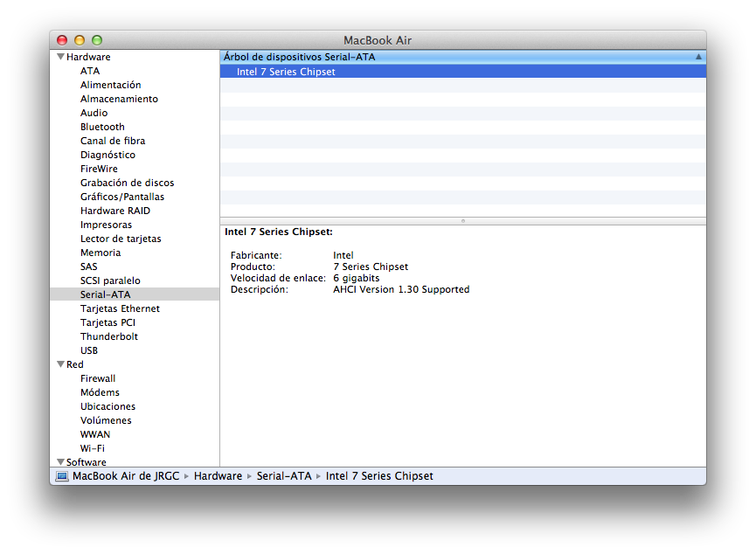756x554 pixels.
Task: Select Firewall under Red
Action: click(98, 378)
